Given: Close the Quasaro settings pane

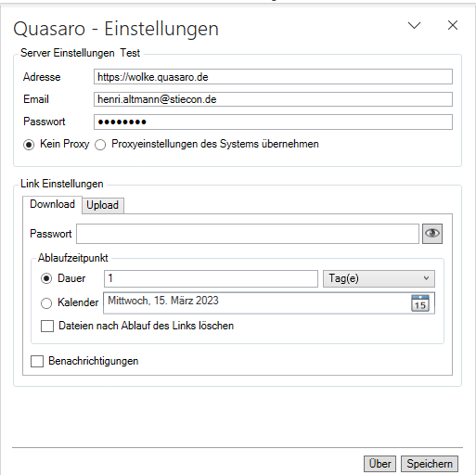Looking at the screenshot, I should pyautogui.click(x=453, y=25).
